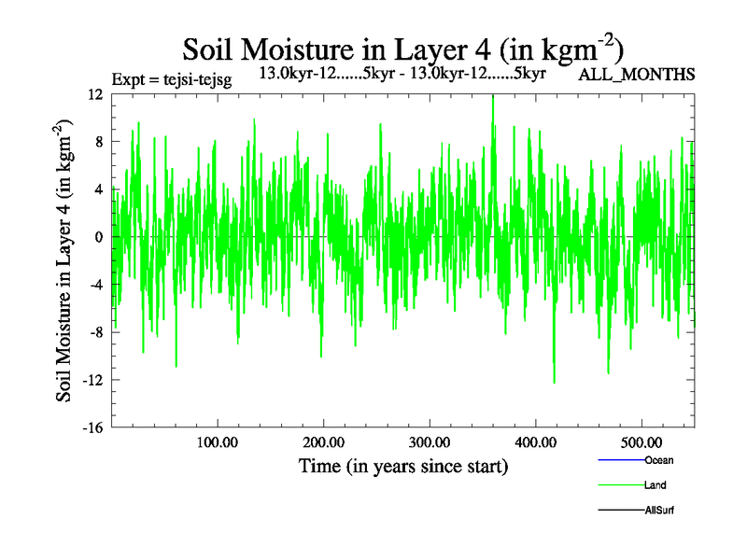Select the AllSurf legend label
The image size is (747, 560).
pyautogui.click(x=659, y=511)
